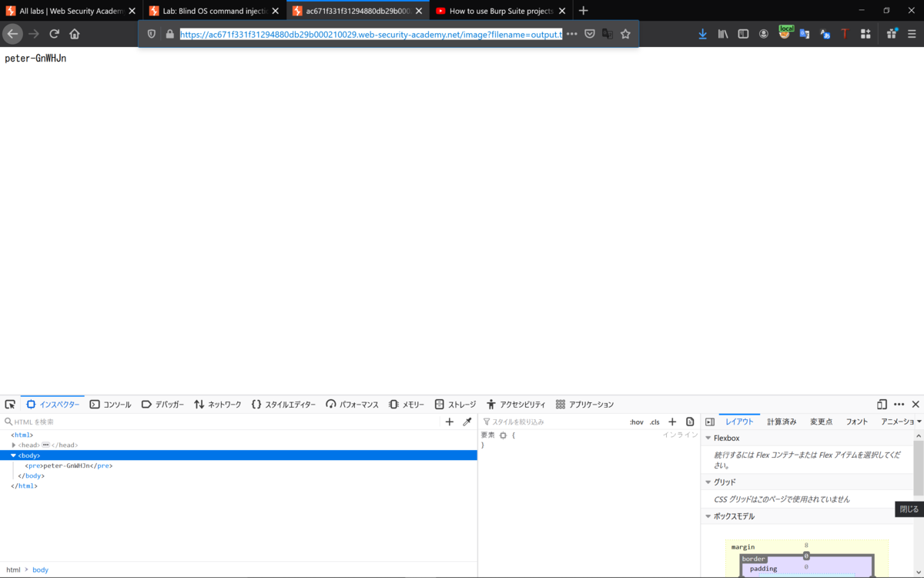Open the デバッガー devtools tab

(x=162, y=405)
